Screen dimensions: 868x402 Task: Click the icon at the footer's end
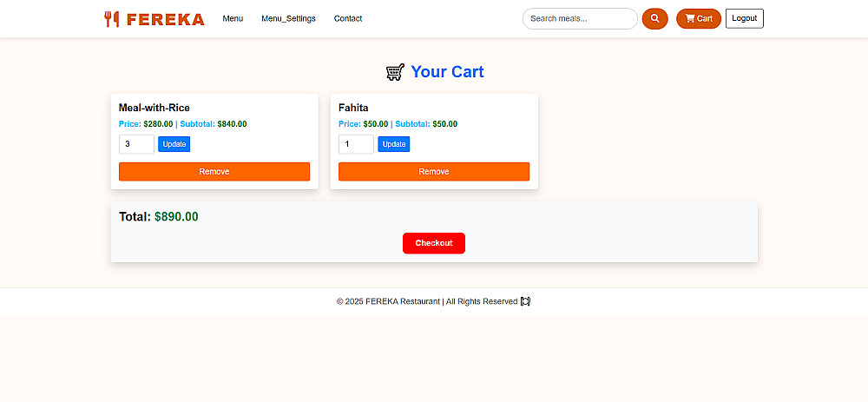(x=525, y=301)
